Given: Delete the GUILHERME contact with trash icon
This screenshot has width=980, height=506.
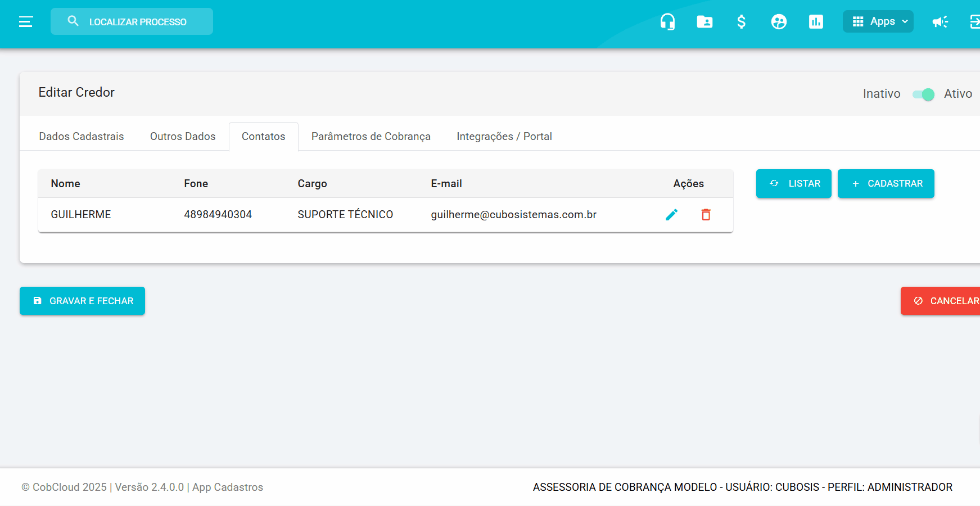Looking at the screenshot, I should tap(706, 215).
